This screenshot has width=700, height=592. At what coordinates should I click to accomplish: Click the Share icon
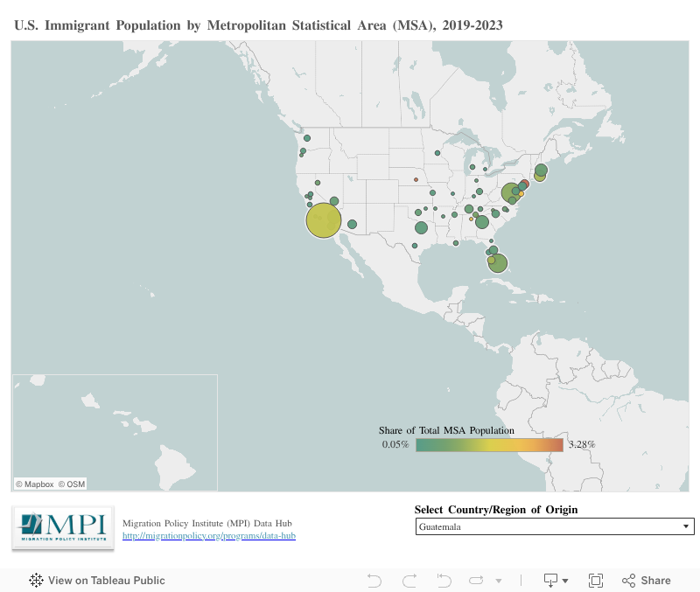pyautogui.click(x=628, y=581)
